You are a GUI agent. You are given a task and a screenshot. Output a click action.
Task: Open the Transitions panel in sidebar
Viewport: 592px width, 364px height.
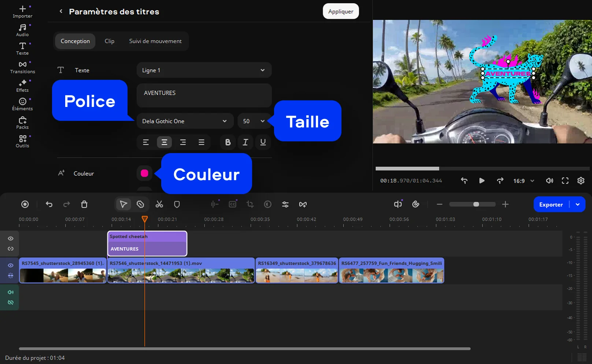[22, 67]
